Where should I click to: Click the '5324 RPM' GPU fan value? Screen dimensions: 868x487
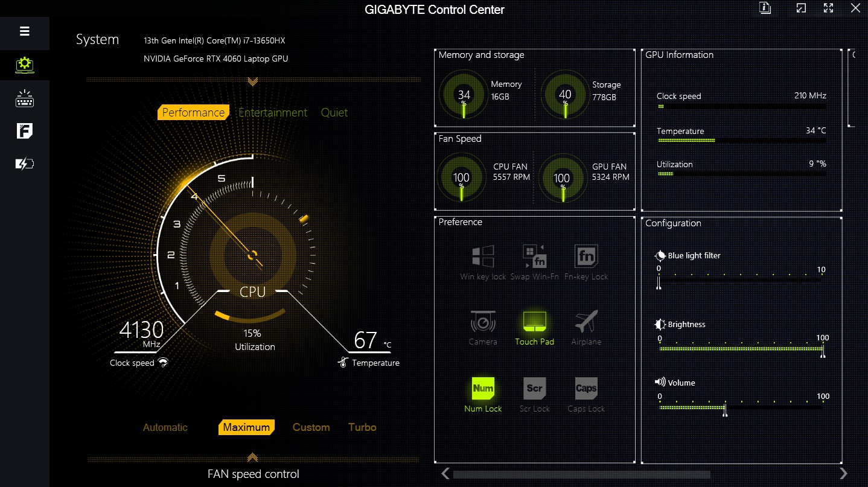coord(611,177)
